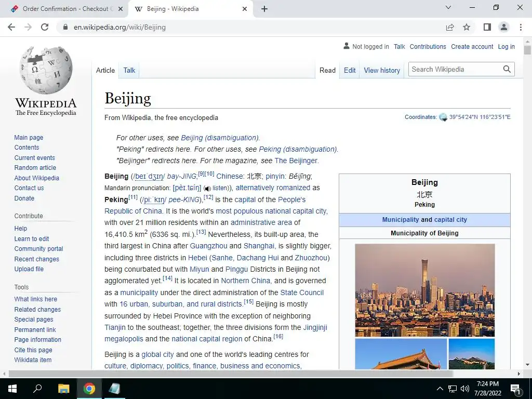Click the Chrome taskbar icon
Viewport: 532px width, 399px height.
[x=89, y=389]
